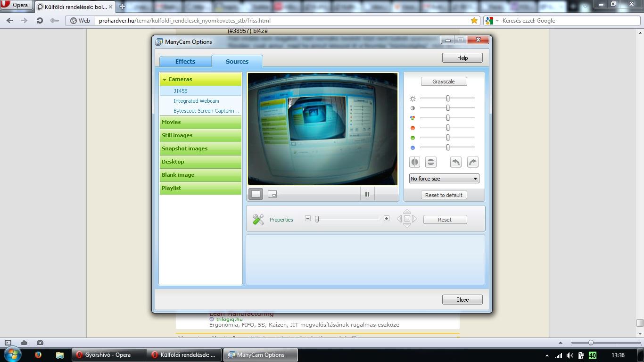Zoom in with the plus button
Screen dimensions: 644x362
click(x=387, y=218)
